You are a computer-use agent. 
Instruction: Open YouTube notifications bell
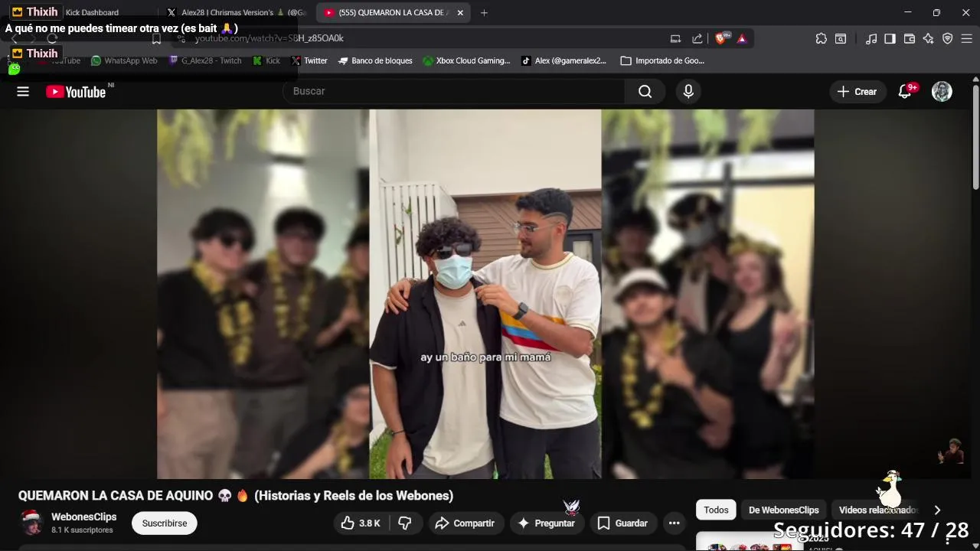point(905,92)
